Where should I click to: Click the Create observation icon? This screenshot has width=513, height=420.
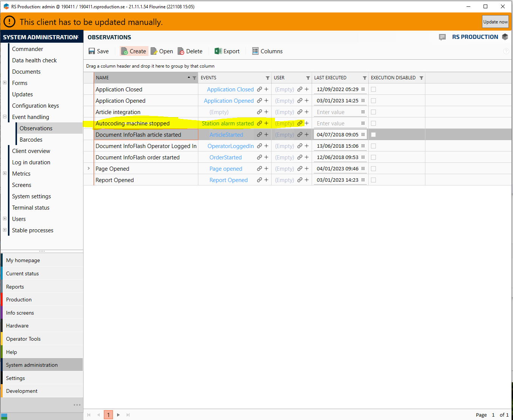124,51
